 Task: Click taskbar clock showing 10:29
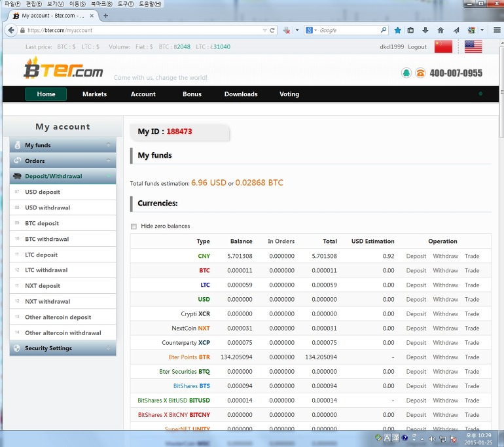point(478,438)
